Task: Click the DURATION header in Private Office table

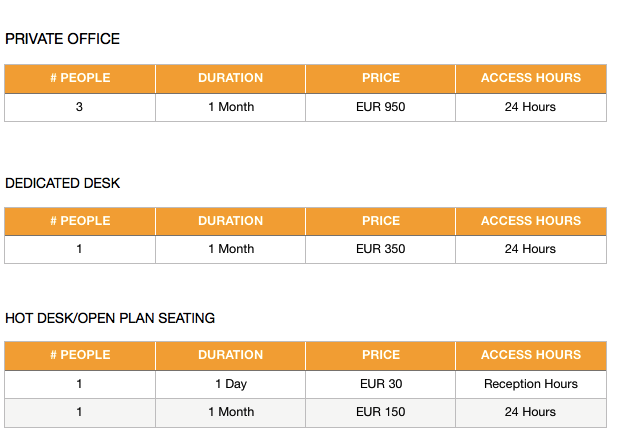Action: coord(230,78)
